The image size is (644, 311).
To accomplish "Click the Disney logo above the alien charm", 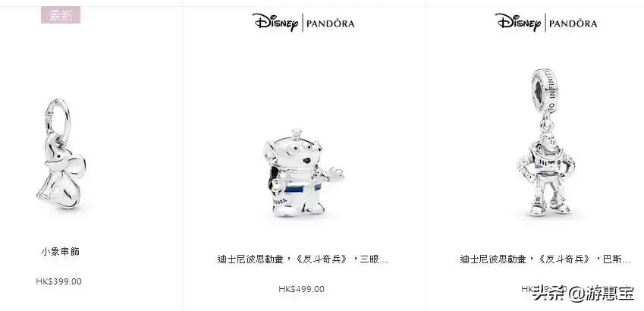I will (275, 22).
